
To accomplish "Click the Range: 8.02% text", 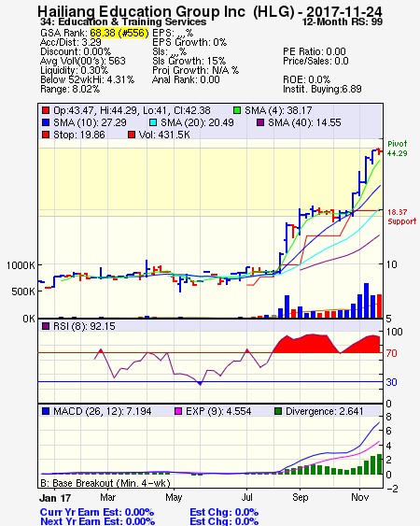I will [x=70, y=90].
